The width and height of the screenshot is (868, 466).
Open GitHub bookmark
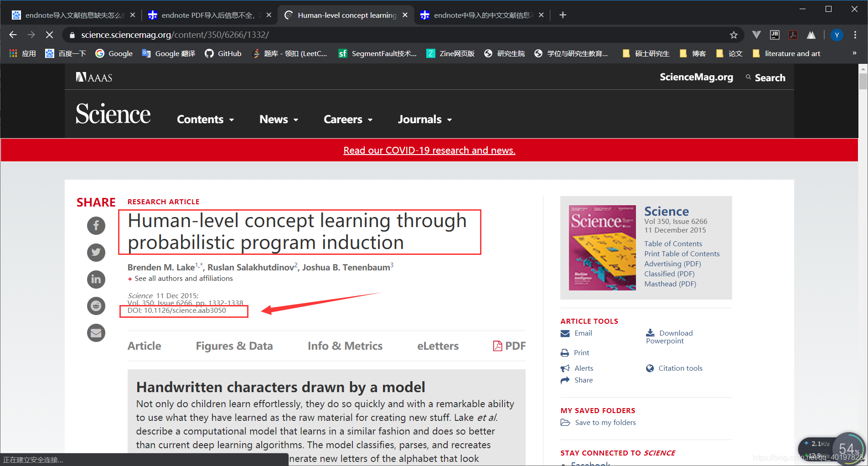click(x=223, y=54)
